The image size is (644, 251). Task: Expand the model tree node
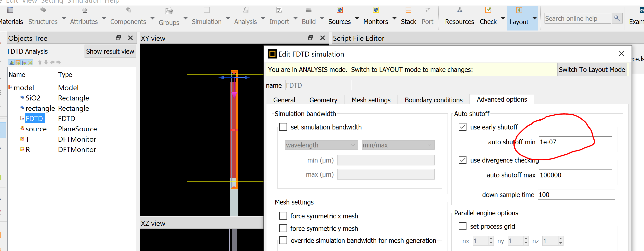pyautogui.click(x=10, y=87)
